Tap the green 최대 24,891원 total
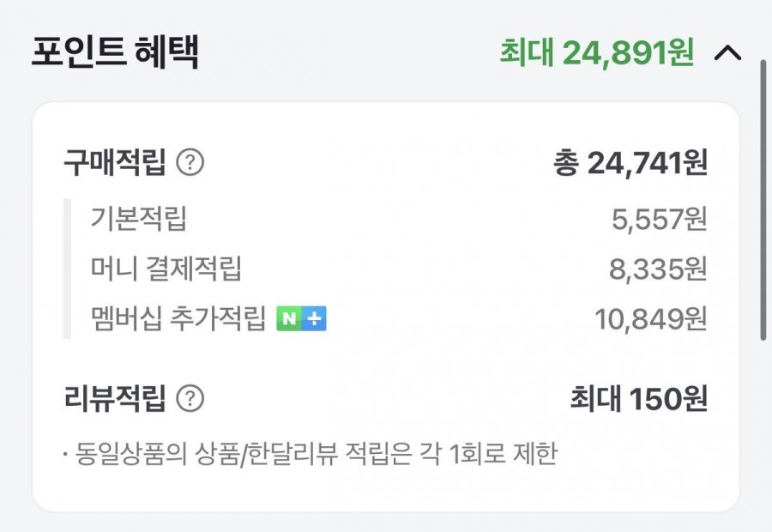This screenshot has height=532, width=772. coord(597,53)
